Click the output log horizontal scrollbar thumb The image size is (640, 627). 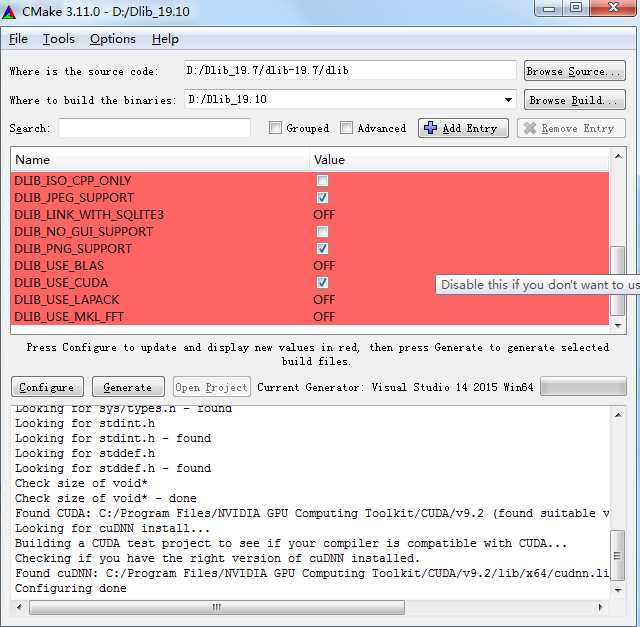[x=217, y=607]
